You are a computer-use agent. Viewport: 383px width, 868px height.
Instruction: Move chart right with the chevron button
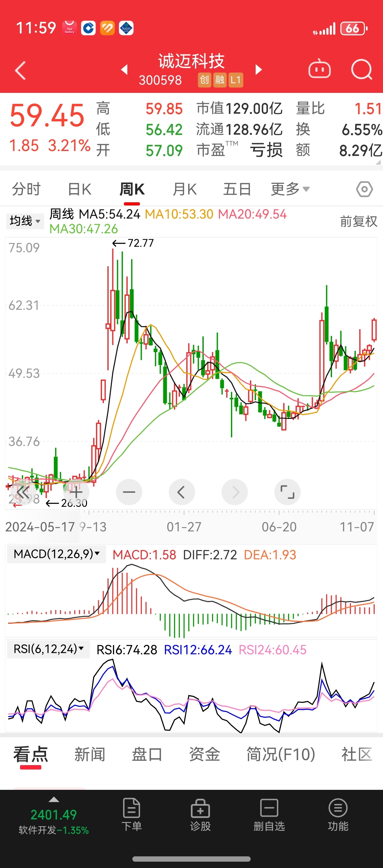[x=235, y=492]
